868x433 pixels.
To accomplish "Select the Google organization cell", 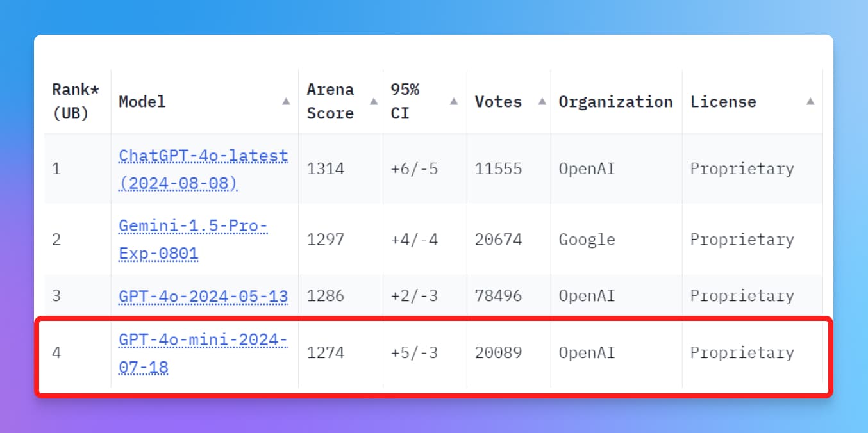I will coord(587,240).
